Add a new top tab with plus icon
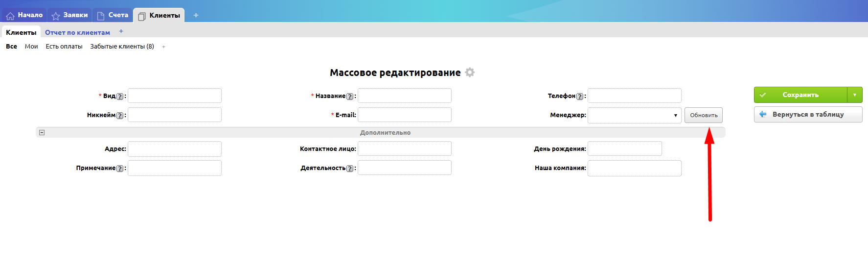 196,15
